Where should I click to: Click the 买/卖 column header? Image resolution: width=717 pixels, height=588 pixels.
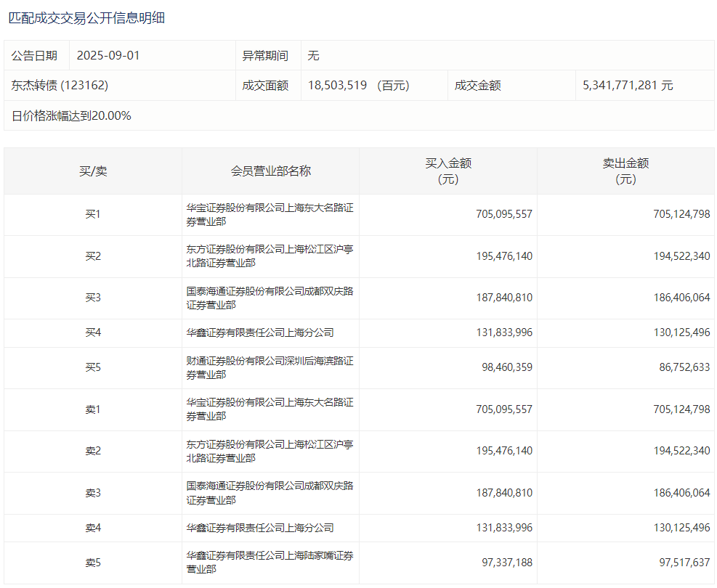pos(93,171)
